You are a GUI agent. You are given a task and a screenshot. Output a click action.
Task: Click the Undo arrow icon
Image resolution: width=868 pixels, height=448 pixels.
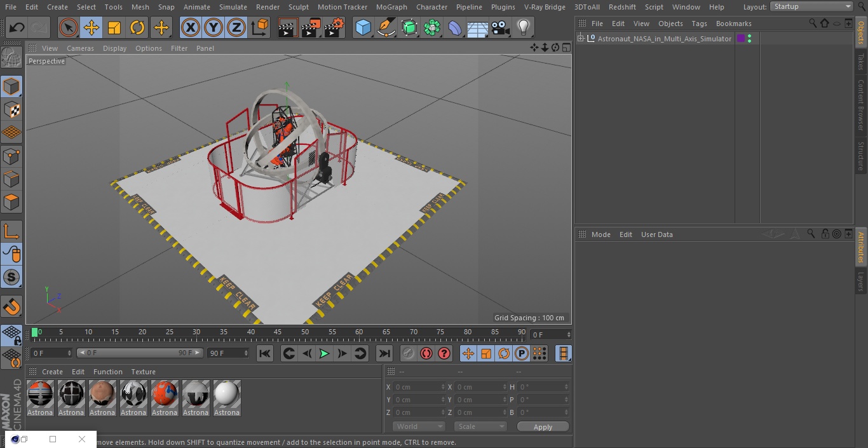[x=17, y=27]
